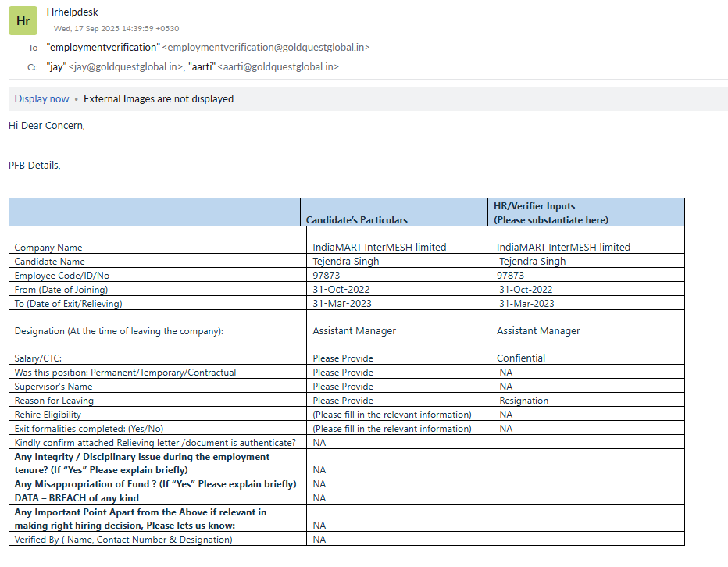Viewport: 728px width, 567px height.
Task: Click the Supervisor's Name row label
Action: [x=53, y=386]
